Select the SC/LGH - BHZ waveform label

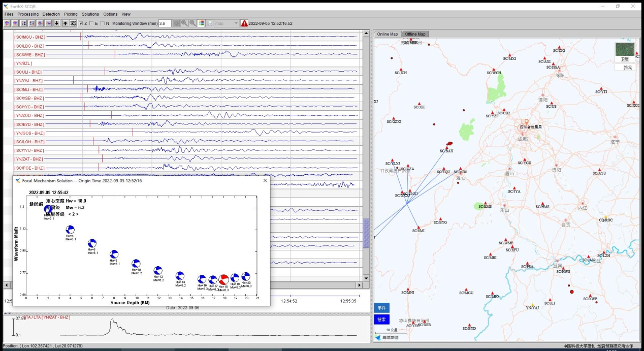click(29, 142)
